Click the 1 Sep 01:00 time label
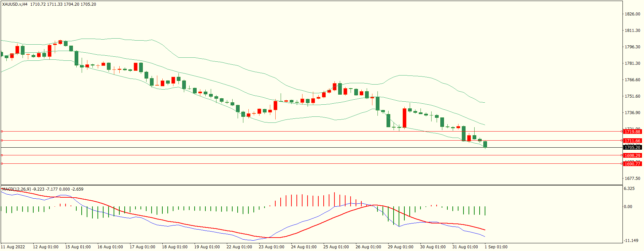The width and height of the screenshot is (644, 251). click(496, 247)
